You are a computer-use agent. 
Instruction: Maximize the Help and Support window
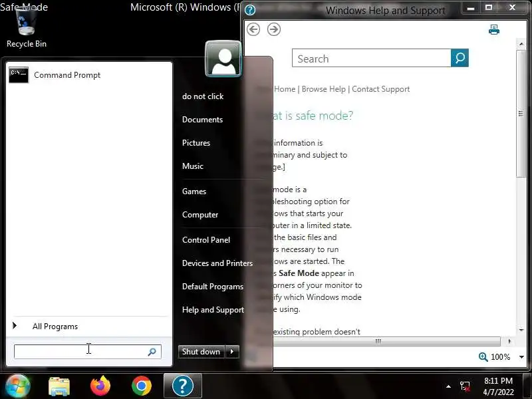pyautogui.click(x=489, y=7)
